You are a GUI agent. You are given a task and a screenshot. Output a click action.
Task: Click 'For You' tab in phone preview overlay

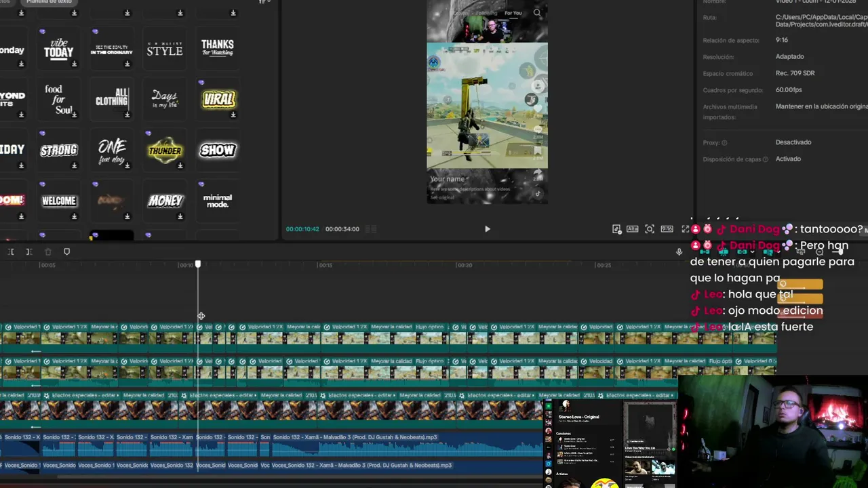pyautogui.click(x=513, y=13)
